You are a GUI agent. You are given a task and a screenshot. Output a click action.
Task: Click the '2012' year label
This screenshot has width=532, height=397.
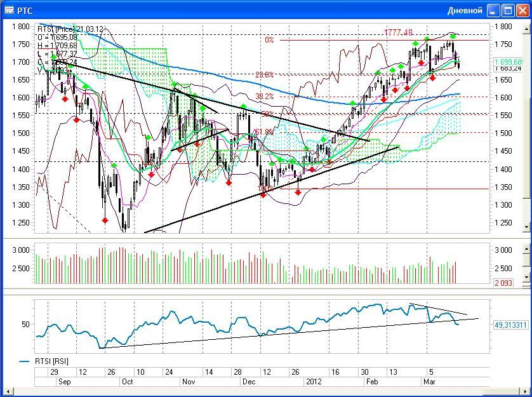(x=314, y=382)
